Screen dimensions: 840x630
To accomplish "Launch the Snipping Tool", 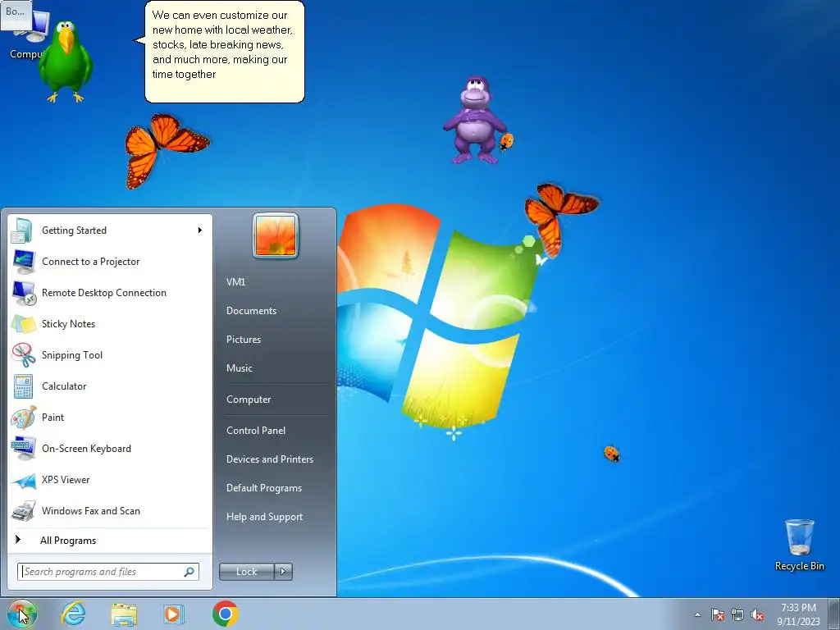I will point(110,354).
